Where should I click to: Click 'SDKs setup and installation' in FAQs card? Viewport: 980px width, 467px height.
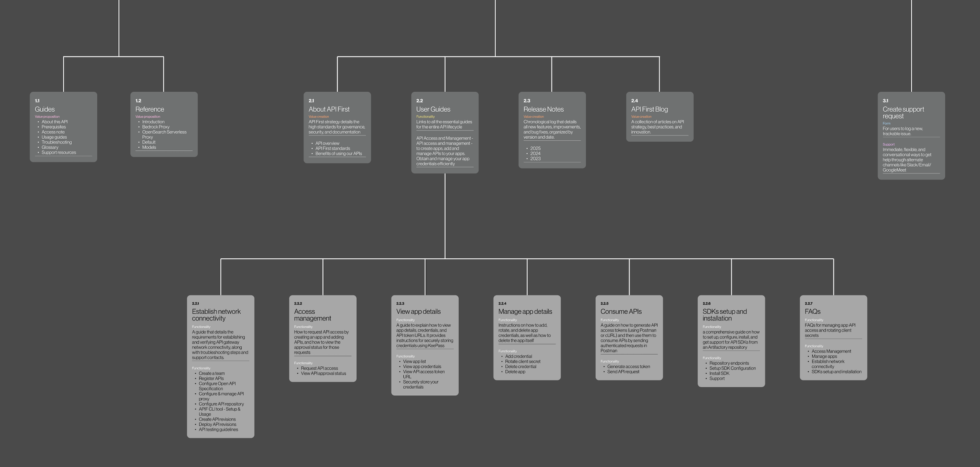pyautogui.click(x=837, y=372)
